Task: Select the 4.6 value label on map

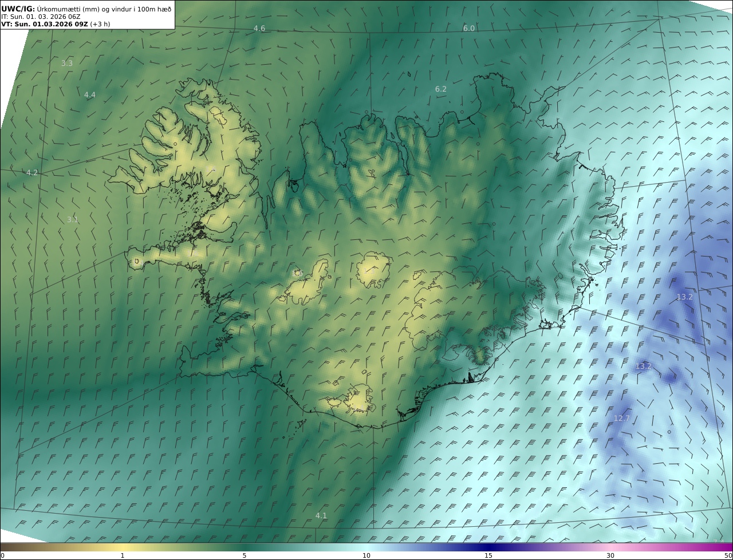Action: coord(259,29)
